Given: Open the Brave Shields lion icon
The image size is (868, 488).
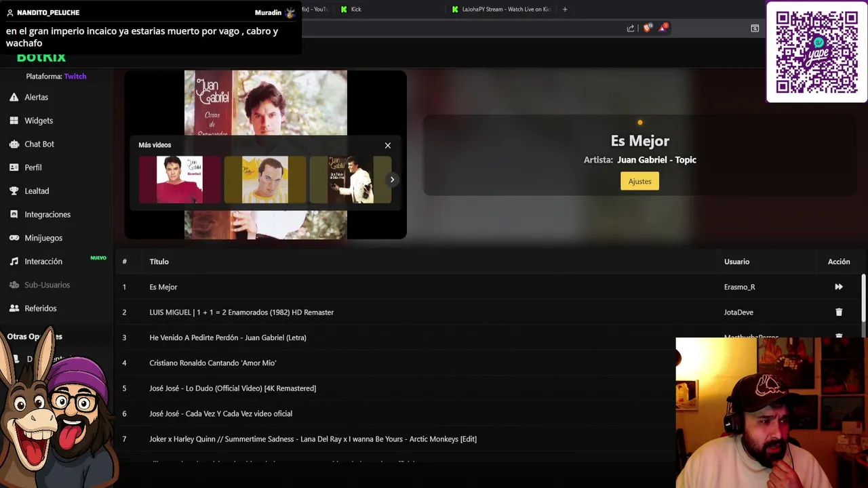Looking at the screenshot, I should click(647, 28).
